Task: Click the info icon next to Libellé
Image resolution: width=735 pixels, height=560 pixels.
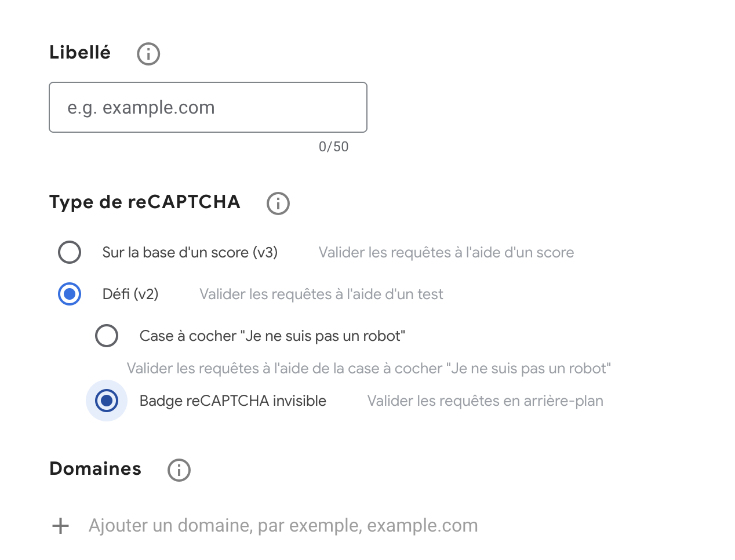Action: pos(148,54)
